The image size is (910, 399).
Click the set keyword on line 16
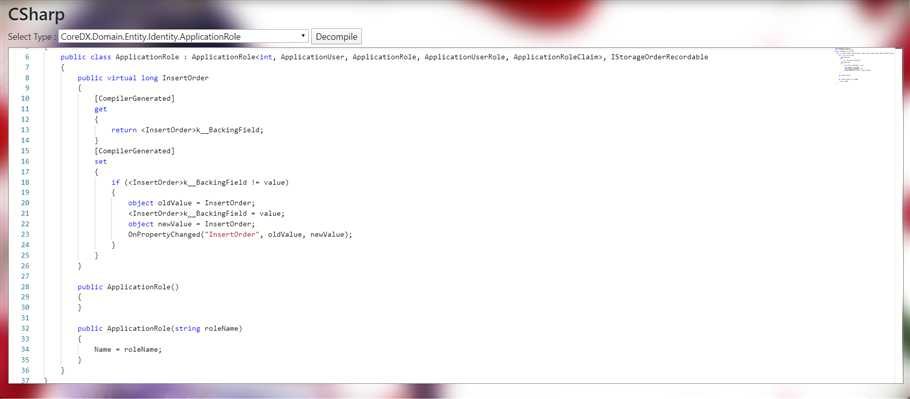point(101,161)
